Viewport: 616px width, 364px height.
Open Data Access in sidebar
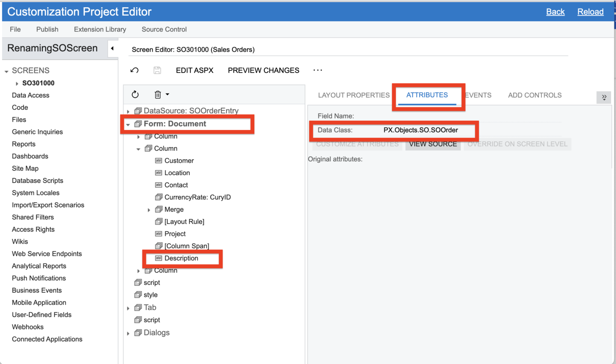(30, 95)
